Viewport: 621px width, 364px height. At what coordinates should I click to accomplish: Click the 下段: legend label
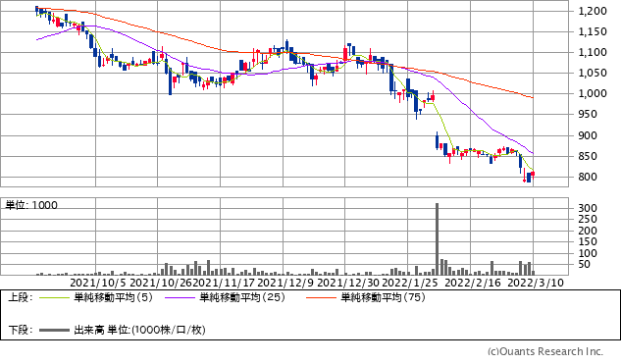point(20,330)
